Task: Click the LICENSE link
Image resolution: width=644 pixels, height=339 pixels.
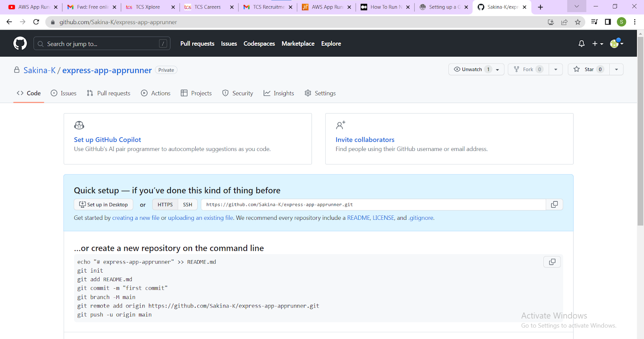Action: 383,218
